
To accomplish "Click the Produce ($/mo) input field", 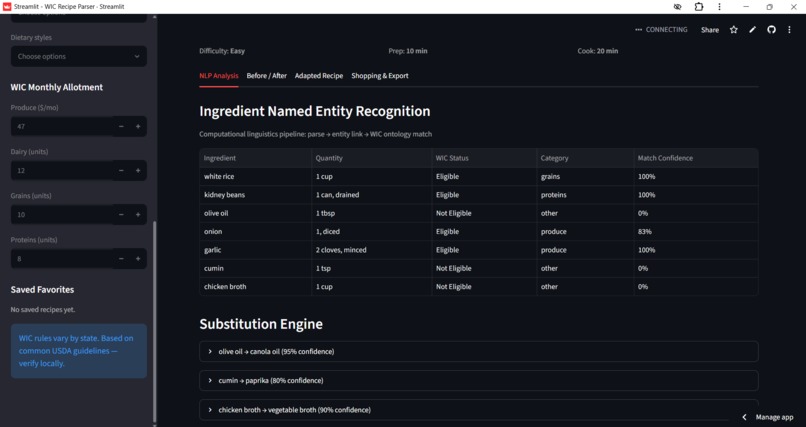I will point(62,126).
